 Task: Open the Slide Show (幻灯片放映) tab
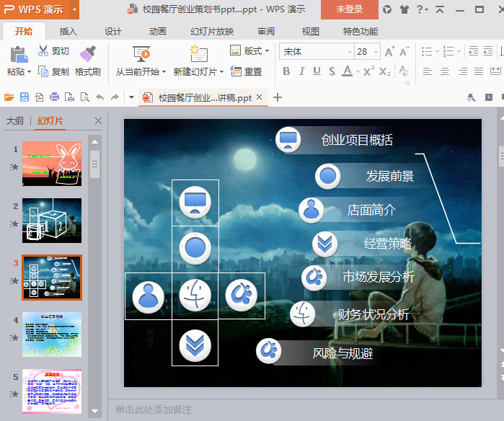tap(212, 32)
